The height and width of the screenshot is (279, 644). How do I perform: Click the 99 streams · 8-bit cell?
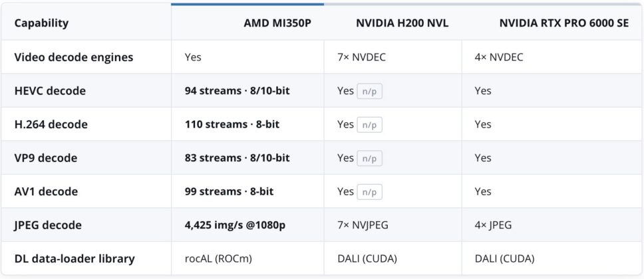pyautogui.click(x=229, y=191)
